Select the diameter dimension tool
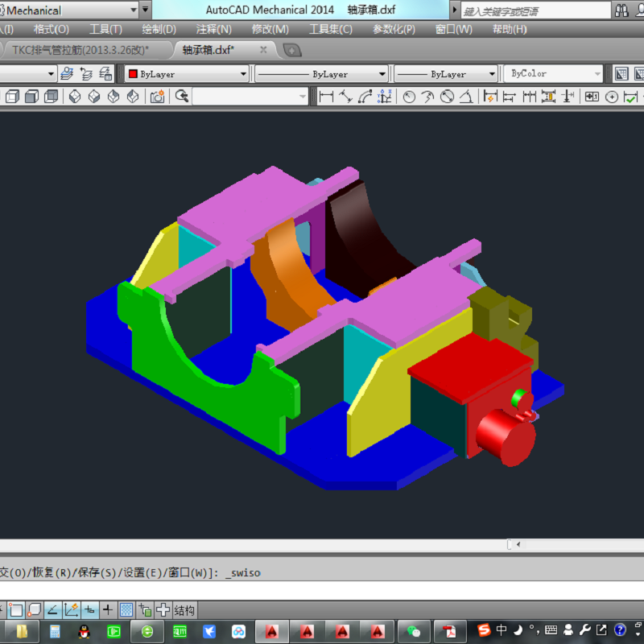This screenshot has height=644, width=644. [447, 97]
